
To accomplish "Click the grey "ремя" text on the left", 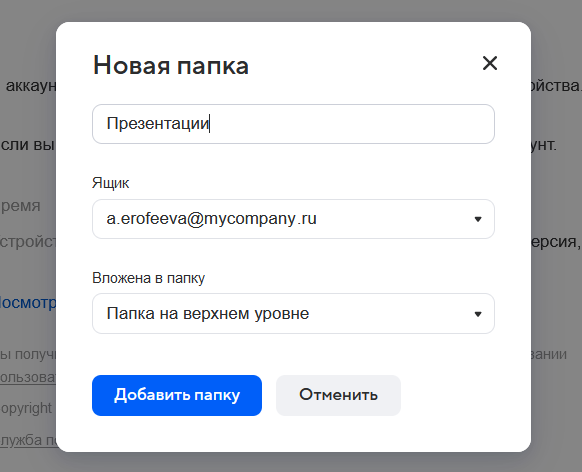I will [x=20, y=206].
